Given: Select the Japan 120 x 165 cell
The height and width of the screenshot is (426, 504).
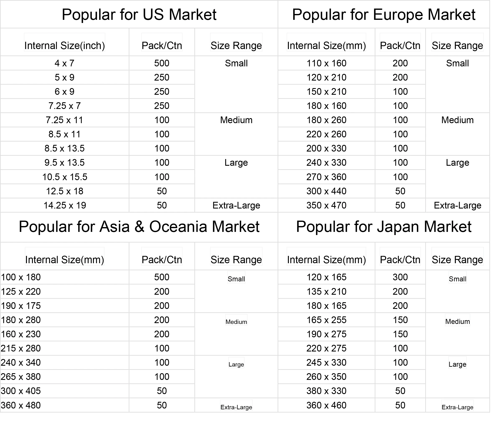Looking at the screenshot, I should click(326, 277).
